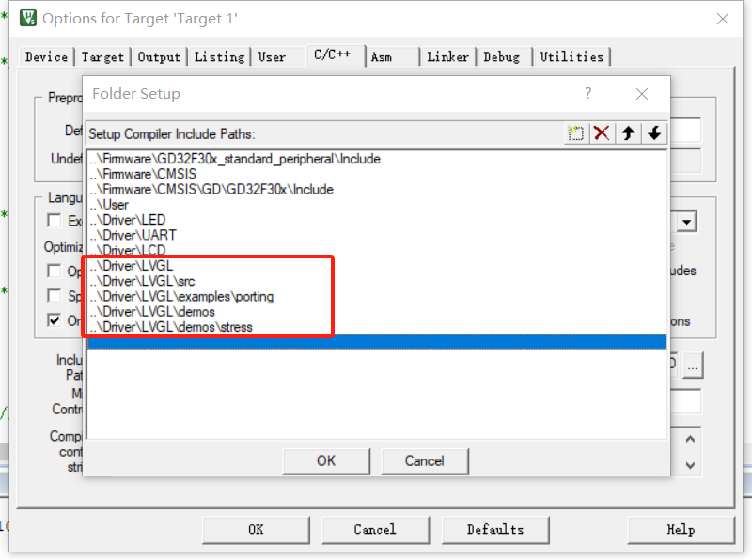The image size is (752, 560).
Task: Click the scroll down arrow of compiler control string
Action: pos(690,465)
